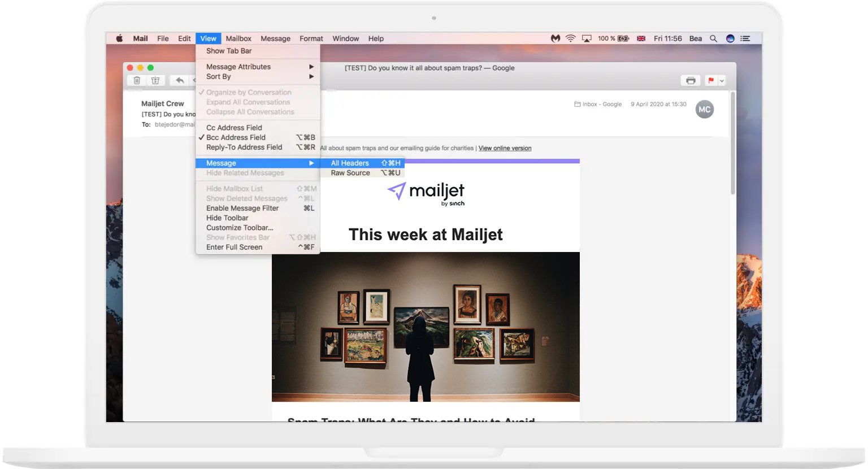The image size is (868, 469).
Task: Click the Malwarebytes menu bar icon
Action: coord(555,38)
